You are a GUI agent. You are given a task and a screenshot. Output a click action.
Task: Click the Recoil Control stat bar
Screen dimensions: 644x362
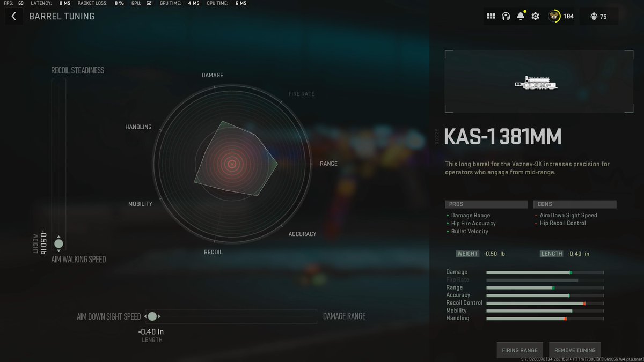click(545, 303)
